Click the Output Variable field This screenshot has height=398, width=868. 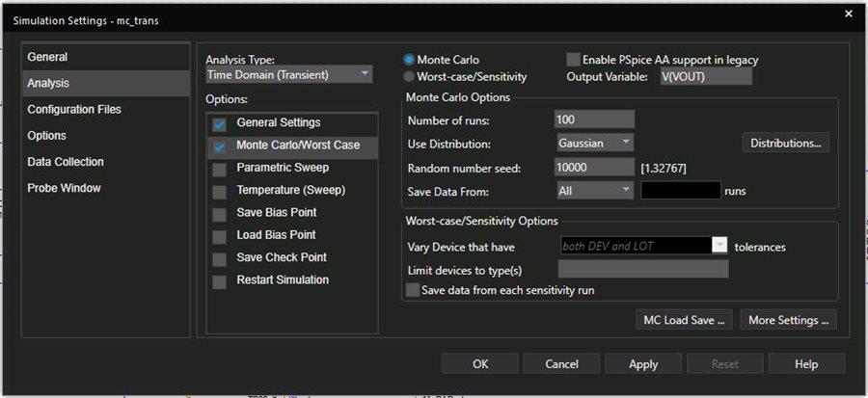(706, 77)
